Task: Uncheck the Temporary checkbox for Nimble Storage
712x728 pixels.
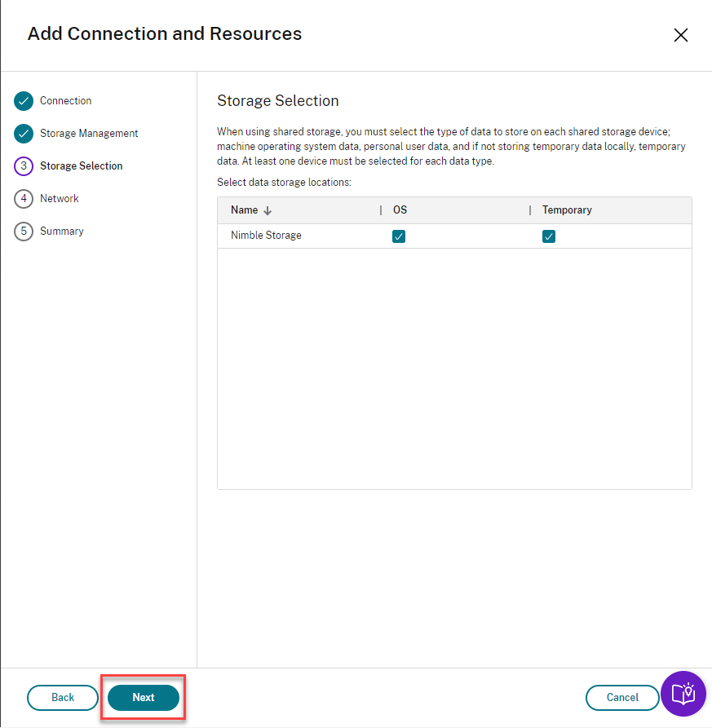Action: pyautogui.click(x=549, y=236)
